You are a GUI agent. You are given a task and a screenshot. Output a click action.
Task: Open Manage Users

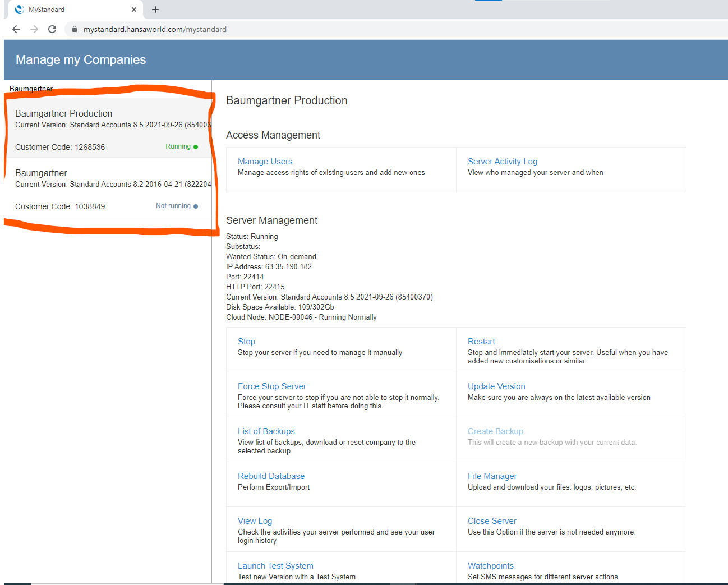265,162
